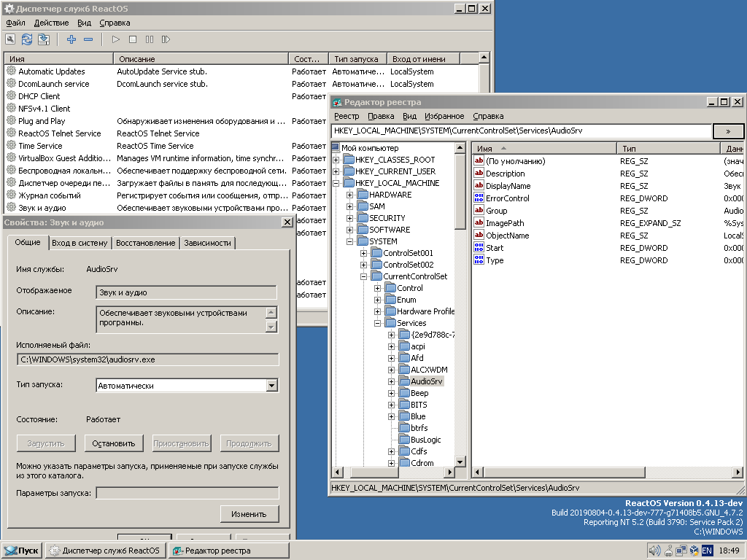747x560 pixels.
Task: Click the registry address path field
Action: tap(521, 131)
